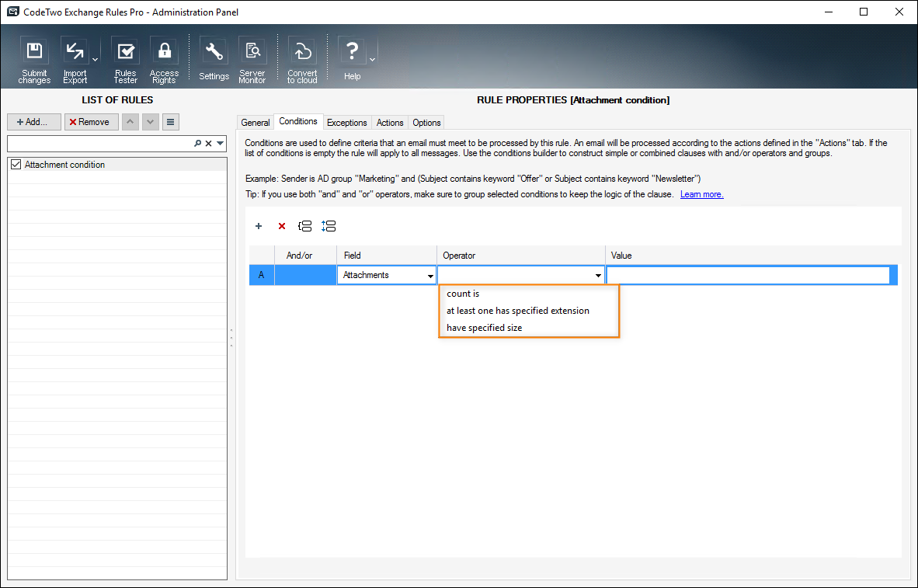
Task: Toggle the Attachment condition rule checkbox
Action: tap(16, 165)
